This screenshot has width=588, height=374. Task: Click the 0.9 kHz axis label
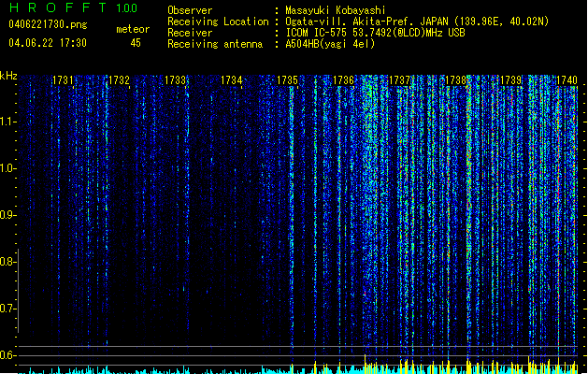click(7, 215)
